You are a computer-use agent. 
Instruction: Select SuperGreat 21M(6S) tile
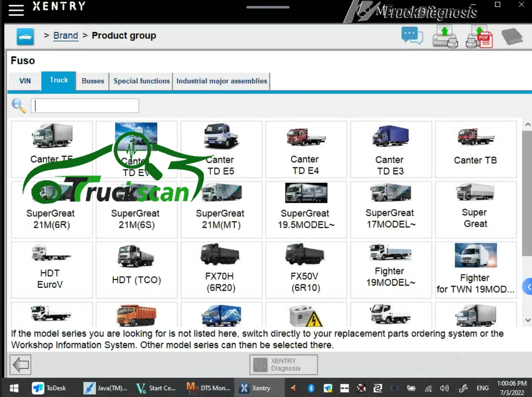137,210
